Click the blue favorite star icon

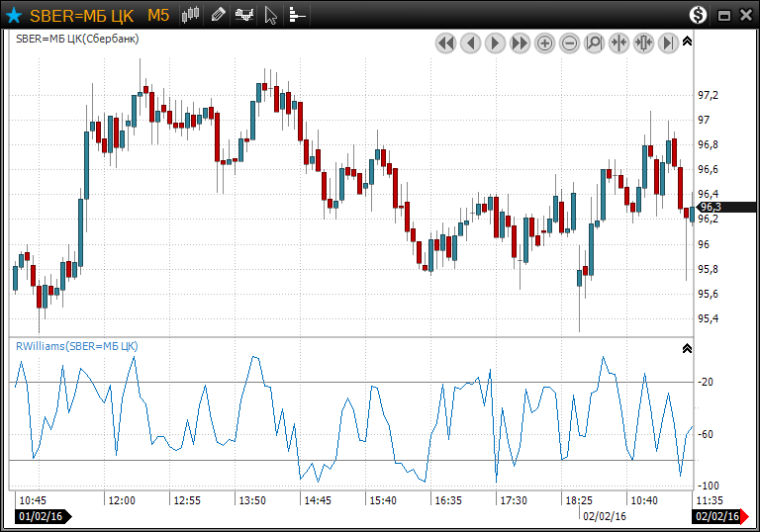point(14,15)
